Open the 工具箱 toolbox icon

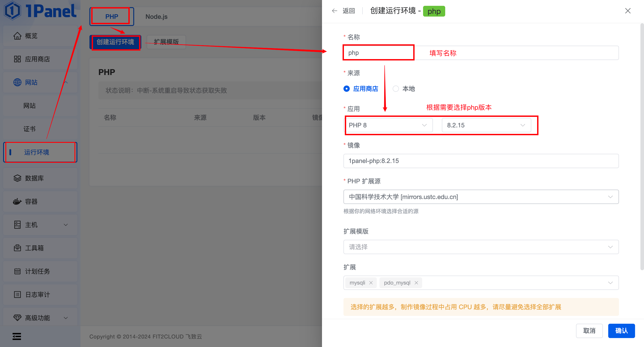point(17,248)
